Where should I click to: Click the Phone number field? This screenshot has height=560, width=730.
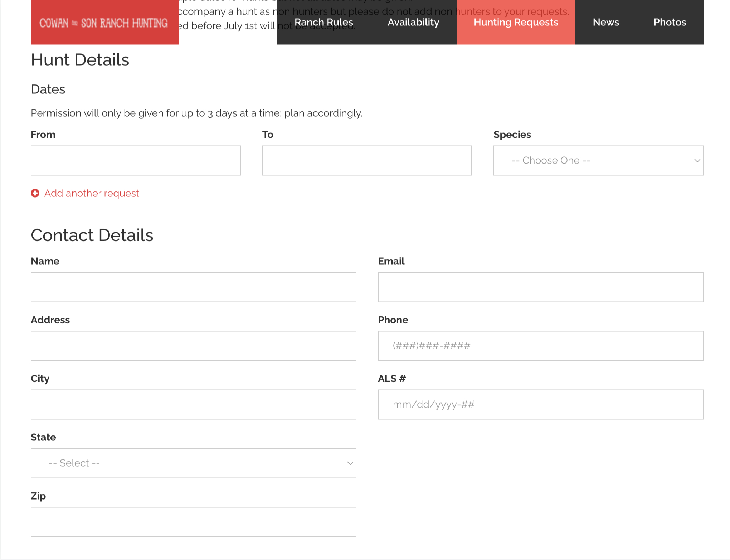pos(540,346)
